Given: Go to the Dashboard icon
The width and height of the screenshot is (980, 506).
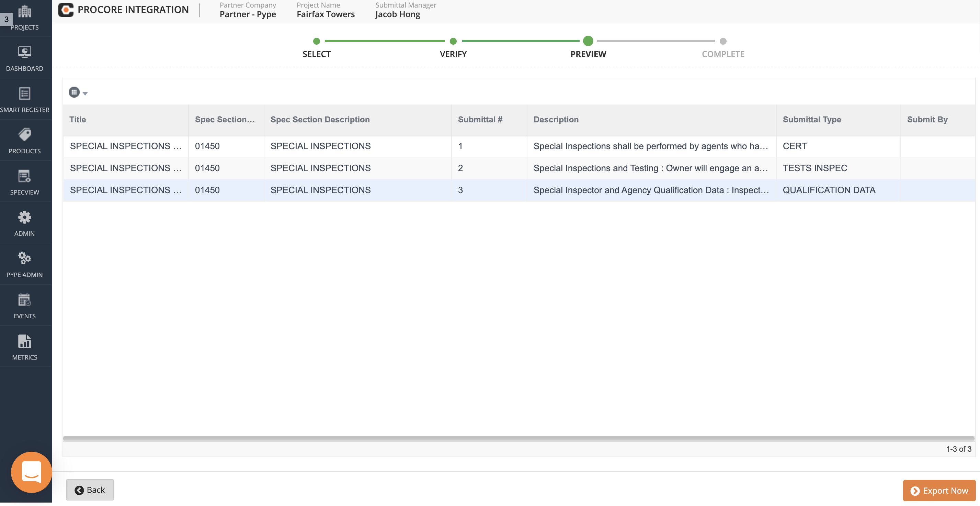Looking at the screenshot, I should (24, 52).
